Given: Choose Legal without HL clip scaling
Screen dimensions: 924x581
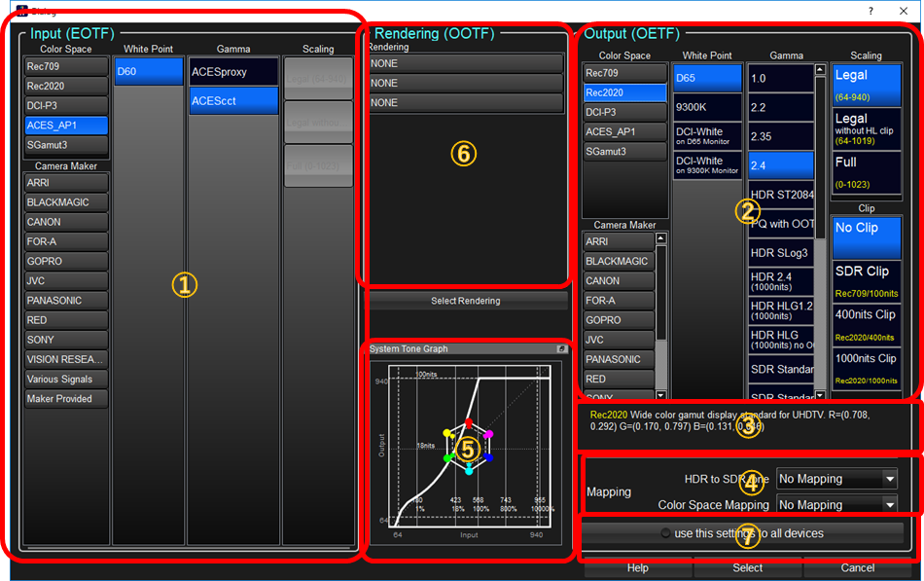Looking at the screenshot, I should tap(867, 128).
